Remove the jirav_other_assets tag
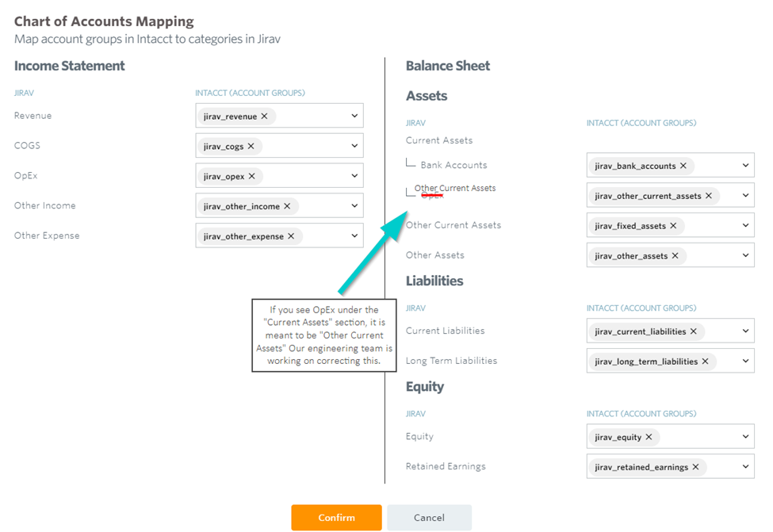Screen dimensions: 773x532 pyautogui.click(x=675, y=256)
